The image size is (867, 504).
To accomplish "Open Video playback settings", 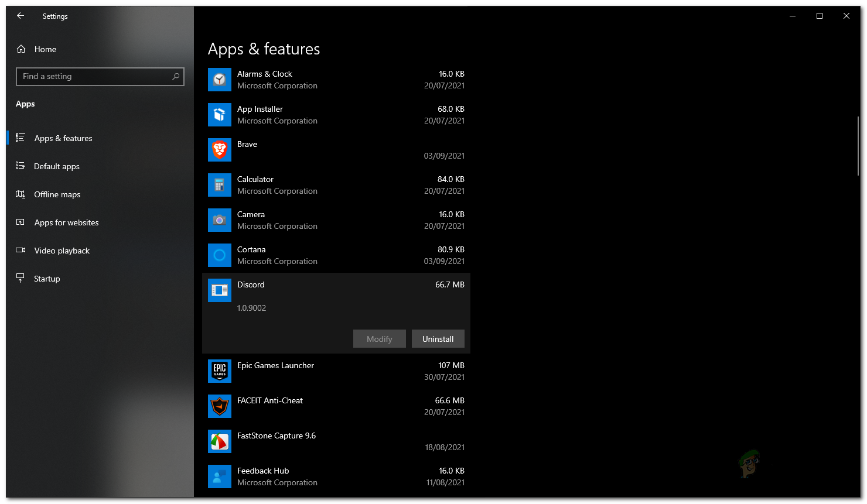I will [x=62, y=251].
